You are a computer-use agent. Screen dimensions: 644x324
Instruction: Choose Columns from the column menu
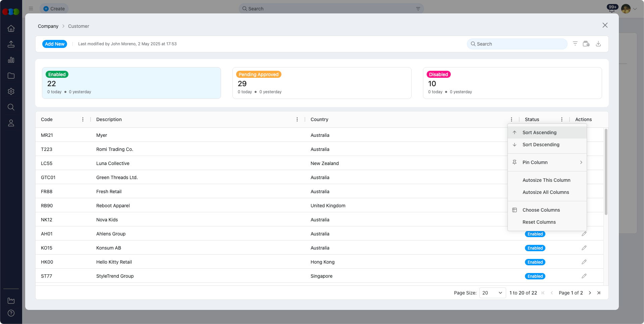click(541, 210)
